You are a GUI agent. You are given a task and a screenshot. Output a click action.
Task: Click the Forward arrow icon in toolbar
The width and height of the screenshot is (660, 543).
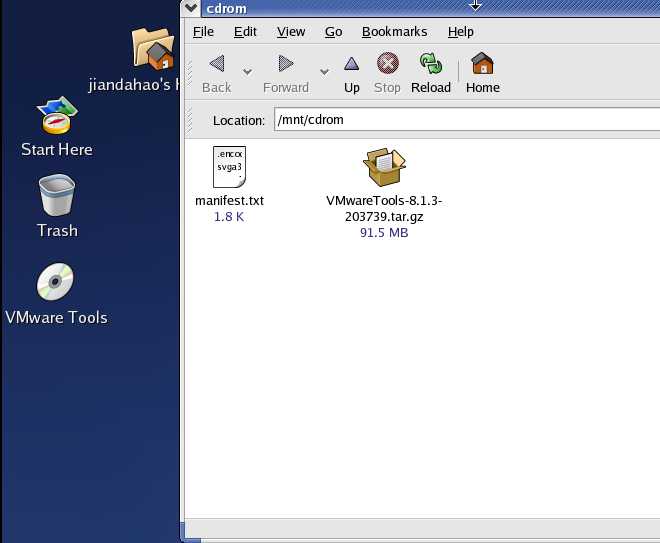pos(286,64)
